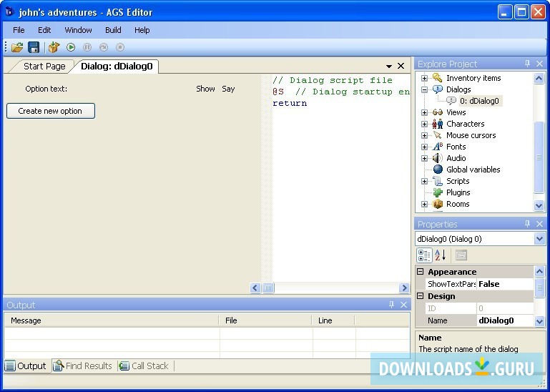550x392 pixels.
Task: Collapse the Dialogs tree node
Action: click(424, 89)
